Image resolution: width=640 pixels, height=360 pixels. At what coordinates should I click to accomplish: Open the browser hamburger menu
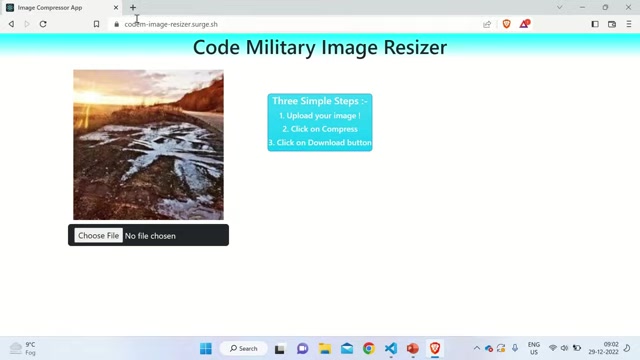tap(629, 24)
